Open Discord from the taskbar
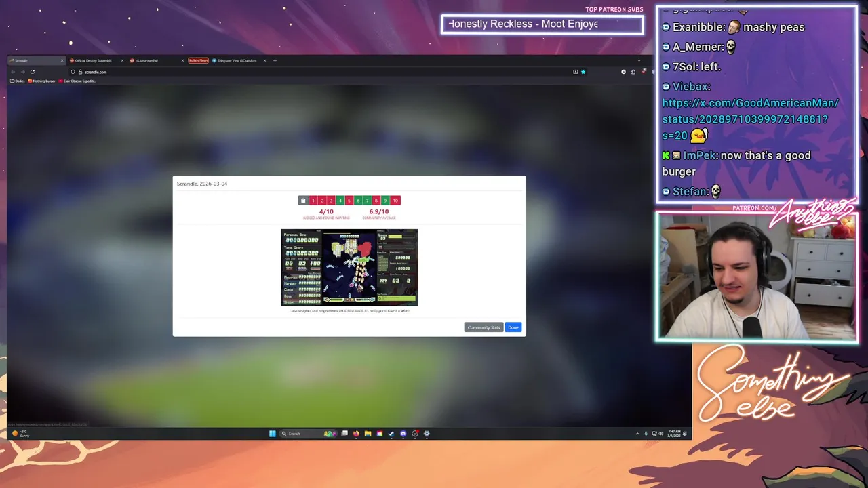This screenshot has width=868, height=488. (403, 434)
